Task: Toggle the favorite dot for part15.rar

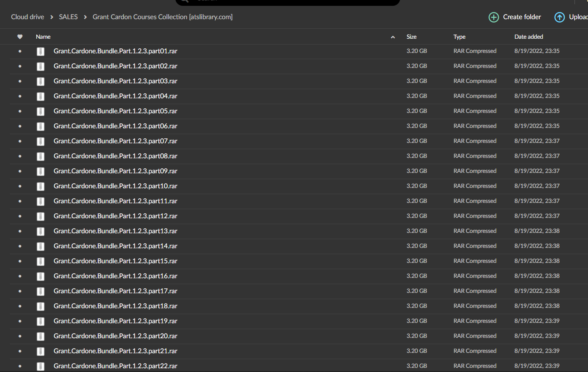Action: 20,261
